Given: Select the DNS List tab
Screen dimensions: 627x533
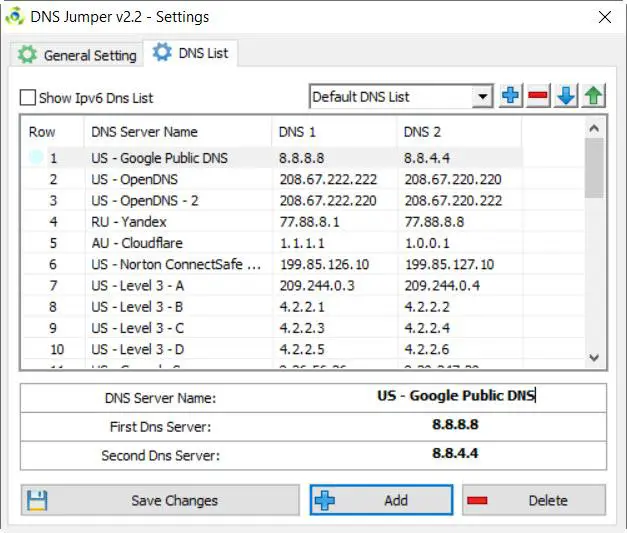Looking at the screenshot, I should coord(190,53).
